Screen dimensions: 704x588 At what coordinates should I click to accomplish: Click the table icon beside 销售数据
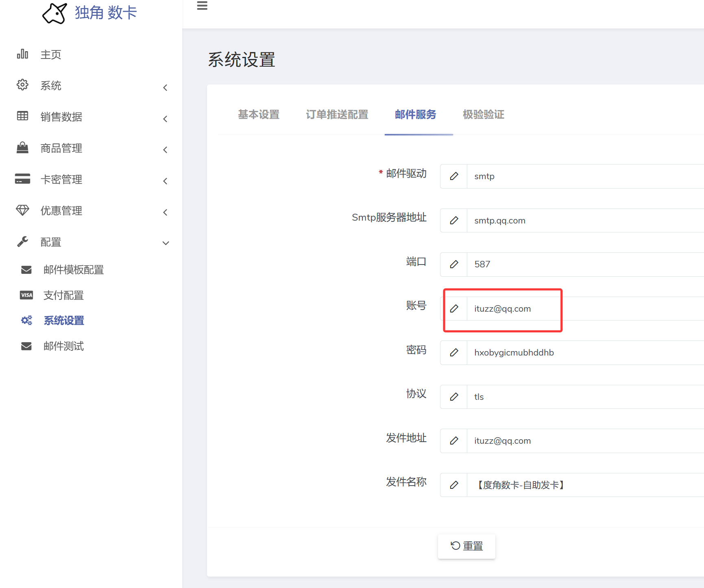coord(22,116)
